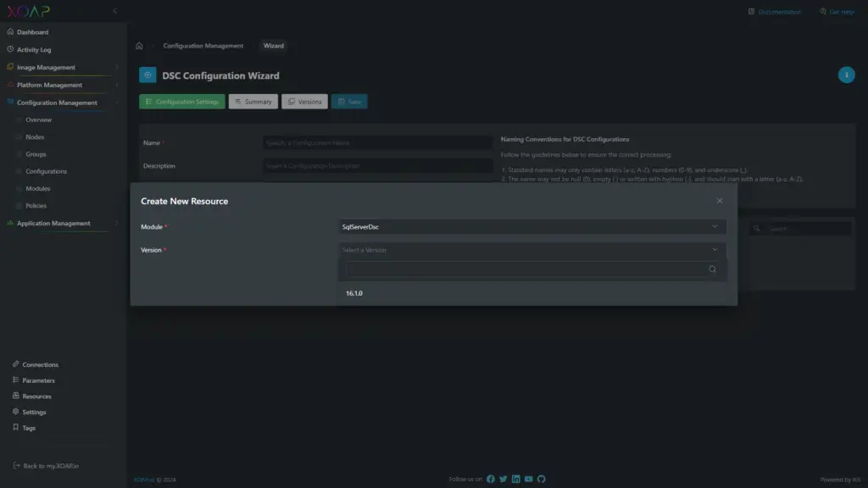
Task: Click the home breadcrumb icon
Action: point(139,46)
